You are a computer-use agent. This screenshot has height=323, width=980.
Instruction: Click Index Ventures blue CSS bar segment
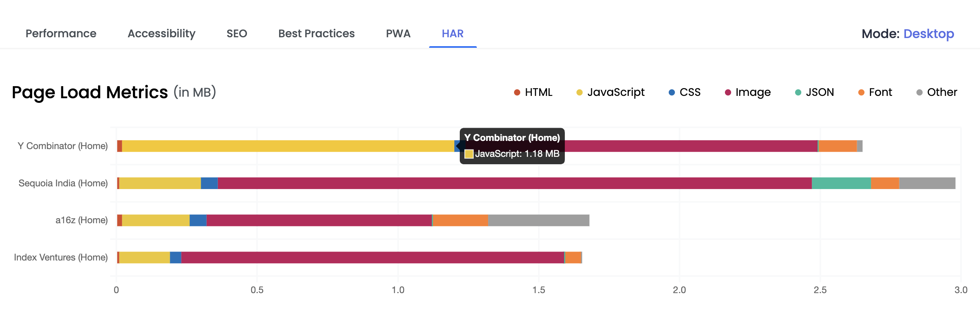coord(176,257)
